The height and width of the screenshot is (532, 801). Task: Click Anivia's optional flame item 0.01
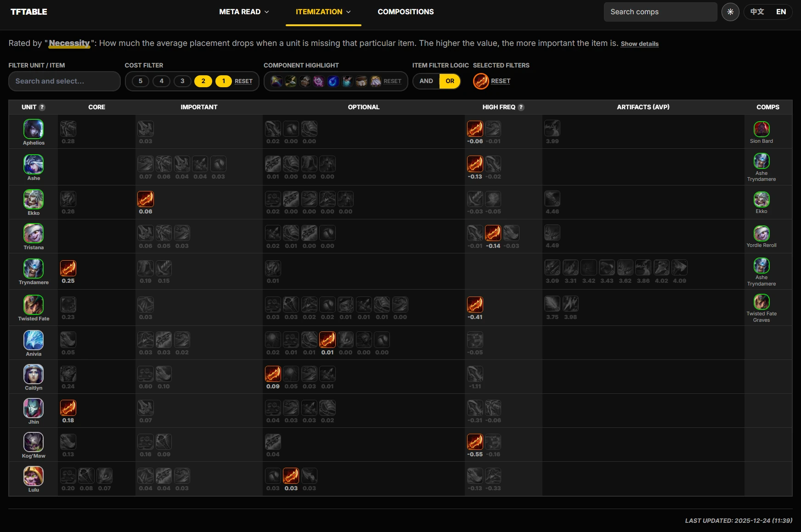pos(327,340)
